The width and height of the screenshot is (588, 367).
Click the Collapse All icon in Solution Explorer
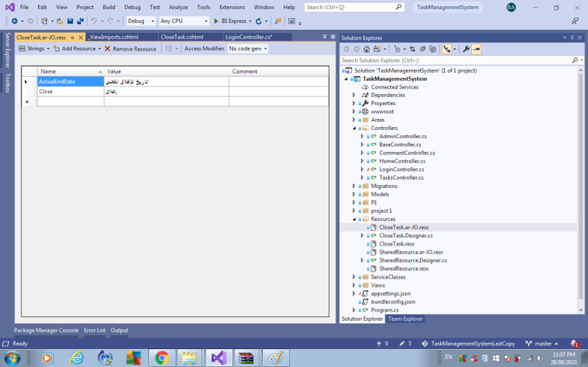click(423, 49)
